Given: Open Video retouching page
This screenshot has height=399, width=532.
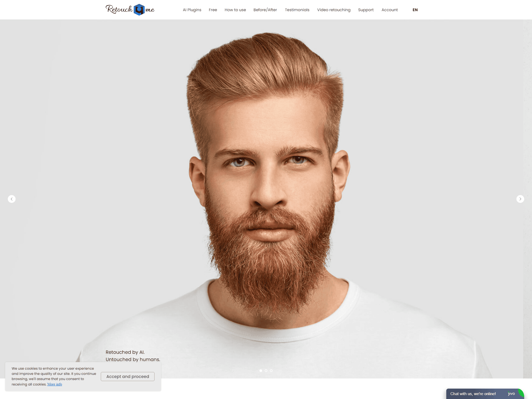Looking at the screenshot, I should point(334,10).
